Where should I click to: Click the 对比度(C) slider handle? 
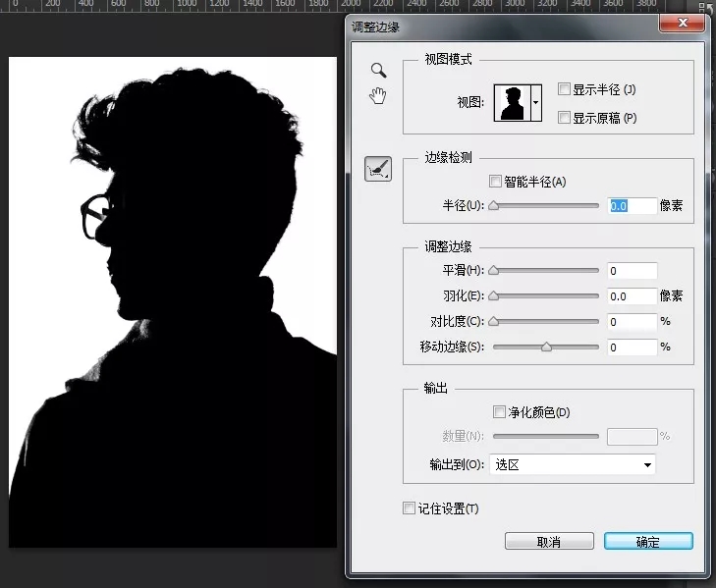click(493, 321)
